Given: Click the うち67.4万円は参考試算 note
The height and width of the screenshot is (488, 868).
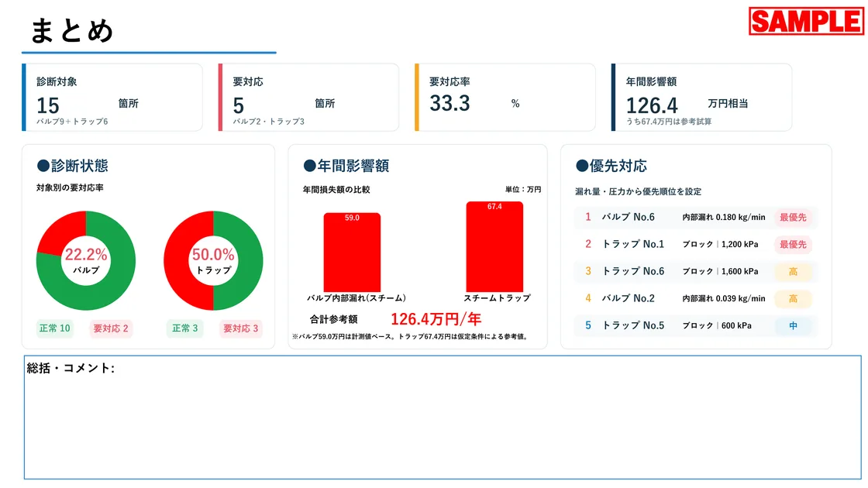Looking at the screenshot, I should tap(669, 121).
